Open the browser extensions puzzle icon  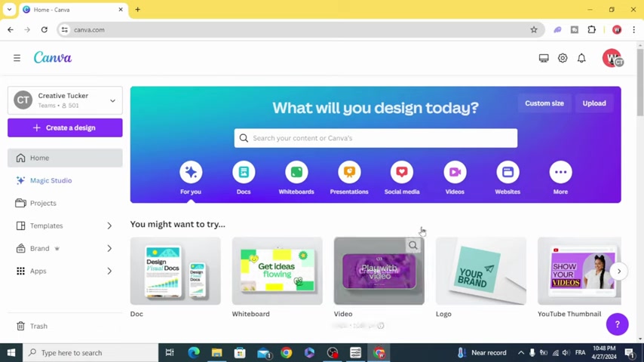click(591, 29)
